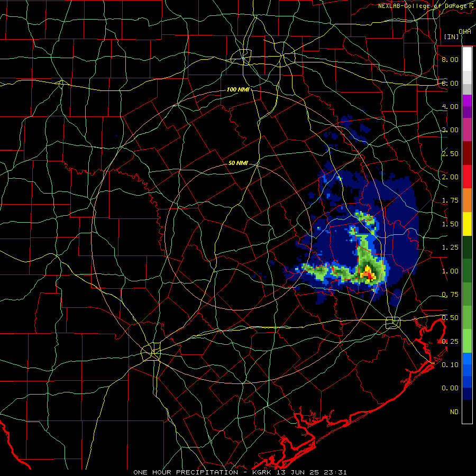
Task: Click the gray swatch beside 6.00
Action: 467,89
